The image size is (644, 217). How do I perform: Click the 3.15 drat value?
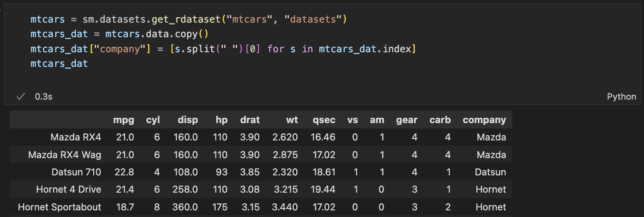pos(250,207)
